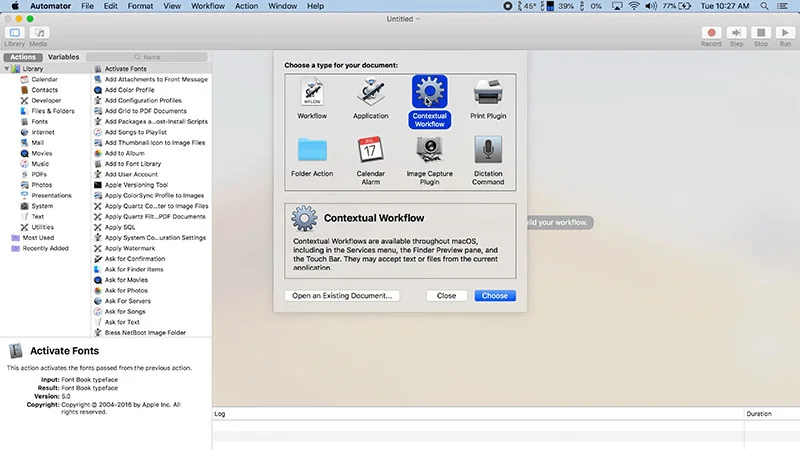
Task: Click the volume menu bar icon
Action: point(651,6)
